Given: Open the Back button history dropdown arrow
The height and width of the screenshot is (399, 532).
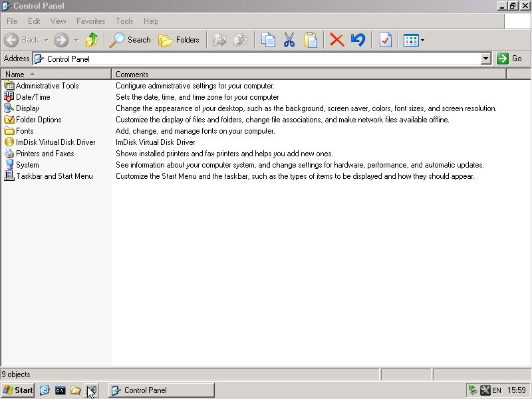Looking at the screenshot, I should point(46,40).
